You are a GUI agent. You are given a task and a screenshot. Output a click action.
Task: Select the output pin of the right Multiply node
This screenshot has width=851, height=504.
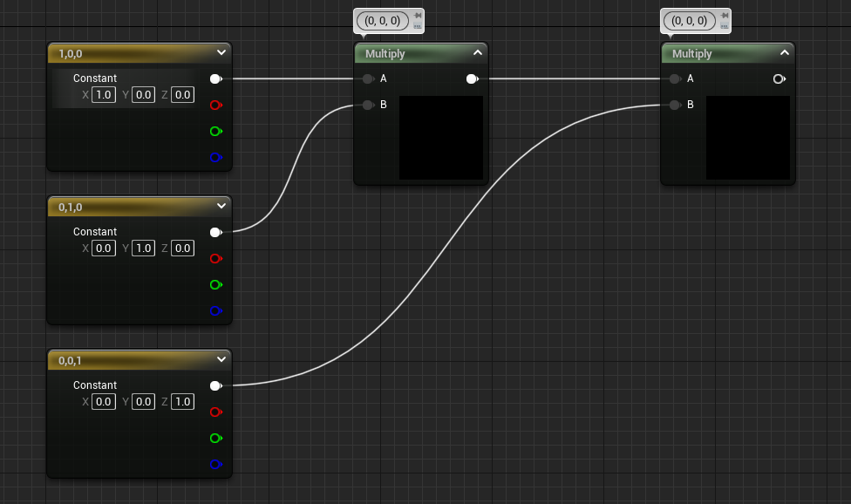click(x=779, y=78)
